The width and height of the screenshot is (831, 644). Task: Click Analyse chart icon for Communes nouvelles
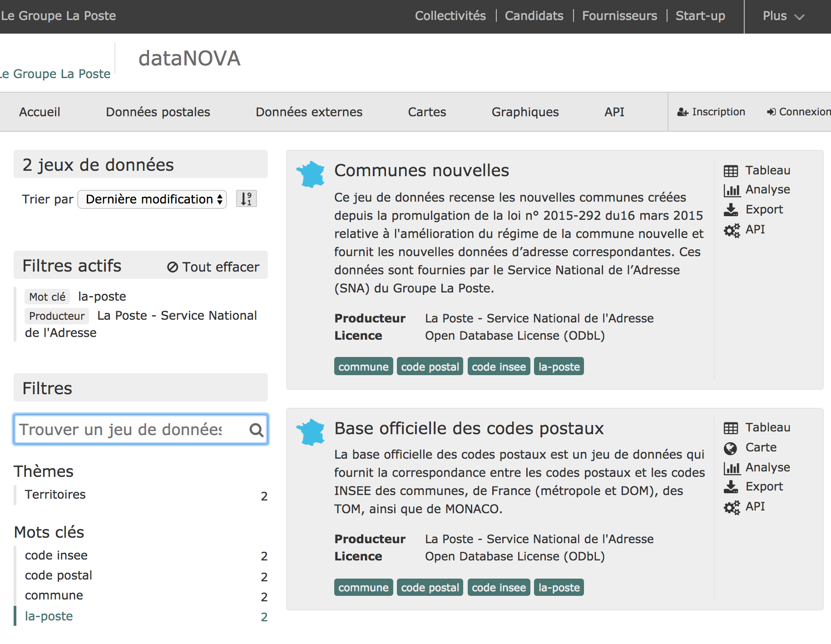tap(731, 190)
